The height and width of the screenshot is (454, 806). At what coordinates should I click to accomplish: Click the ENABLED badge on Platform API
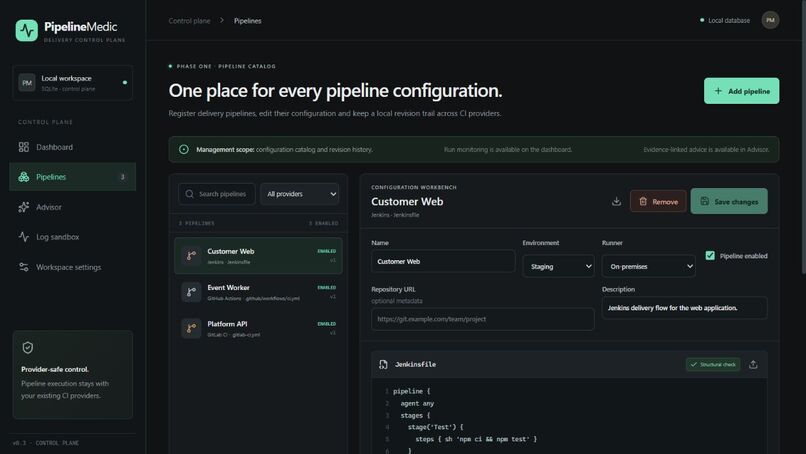326,324
